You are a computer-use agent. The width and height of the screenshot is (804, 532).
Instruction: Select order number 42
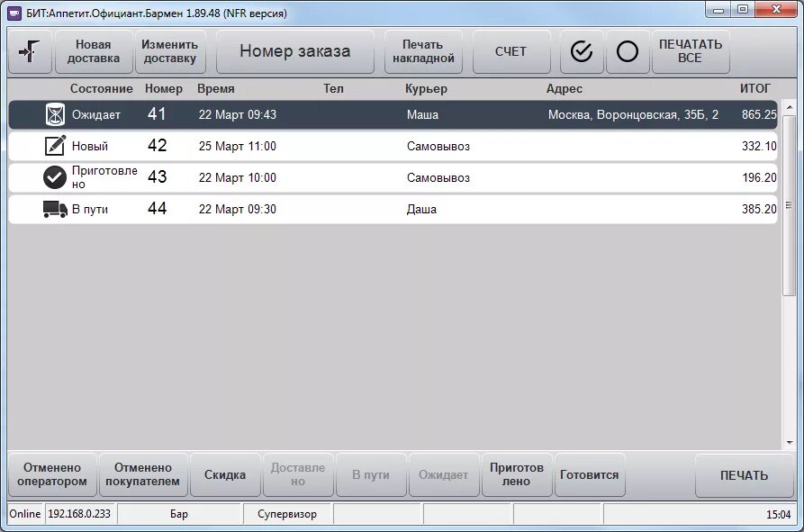pyautogui.click(x=157, y=146)
